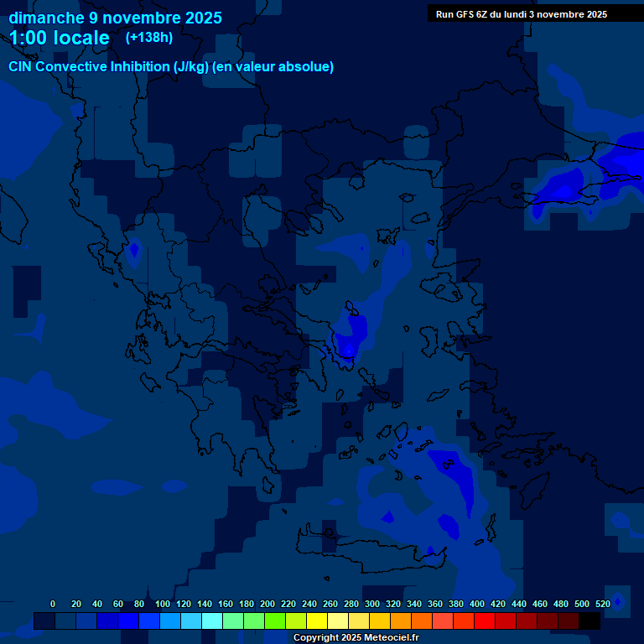Click the 'dimanche 9 novembre 2025' date title
Viewport: 644px width, 644px height.
115,18
